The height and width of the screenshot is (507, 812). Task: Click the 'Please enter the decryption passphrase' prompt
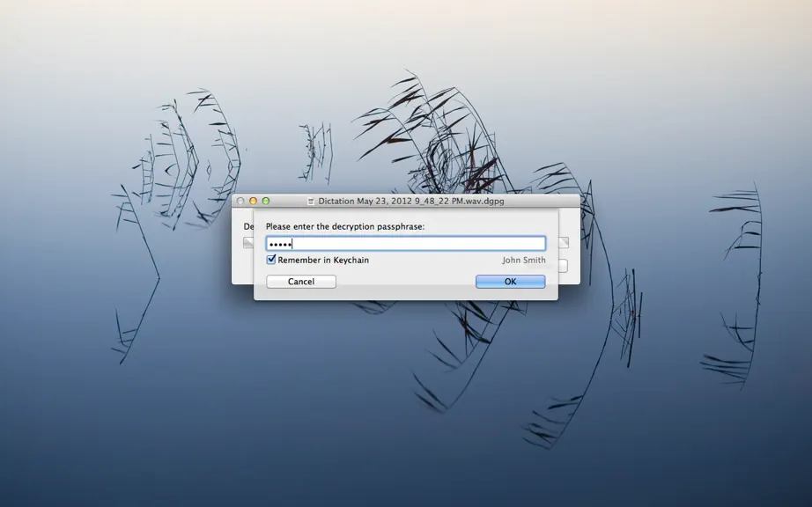click(345, 226)
